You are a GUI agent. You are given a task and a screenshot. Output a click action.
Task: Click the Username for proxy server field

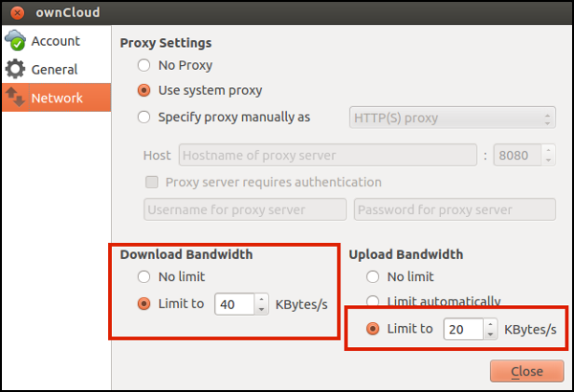pyautogui.click(x=245, y=209)
